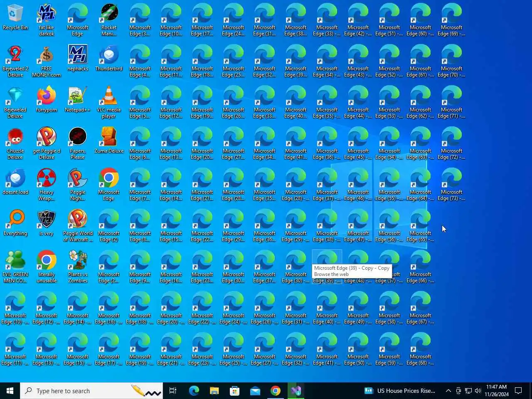Select the Thunderbird desktop icon
This screenshot has width=532, height=399.
click(x=109, y=58)
